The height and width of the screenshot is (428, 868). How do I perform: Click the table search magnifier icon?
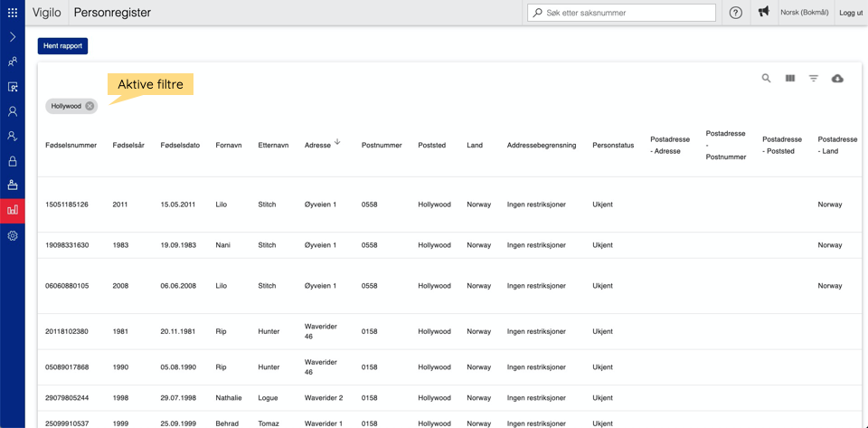pos(766,79)
